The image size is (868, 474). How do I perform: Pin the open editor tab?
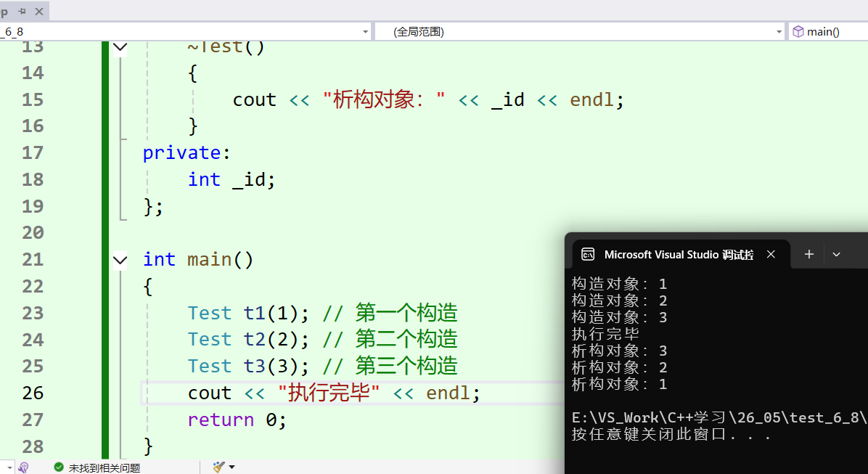[x=22, y=12]
